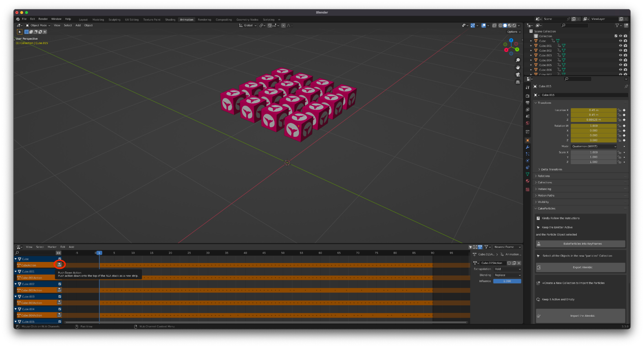Open the Modifier properties wrench tab
The height and width of the screenshot is (347, 644).
527,147
